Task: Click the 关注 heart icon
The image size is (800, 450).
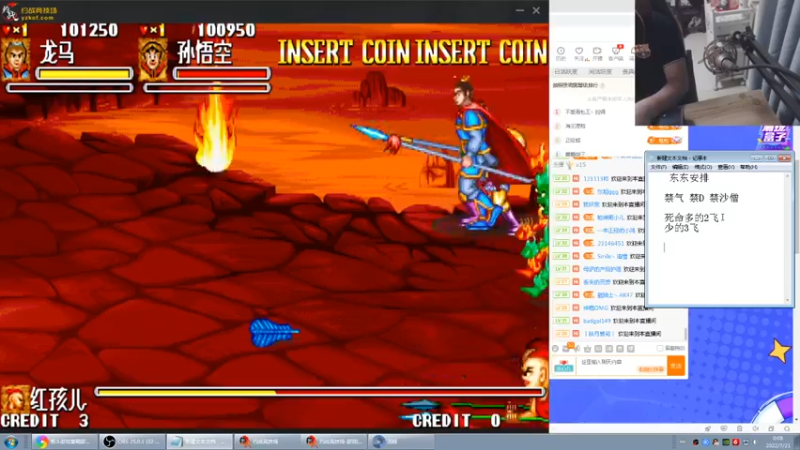Action: click(x=579, y=53)
